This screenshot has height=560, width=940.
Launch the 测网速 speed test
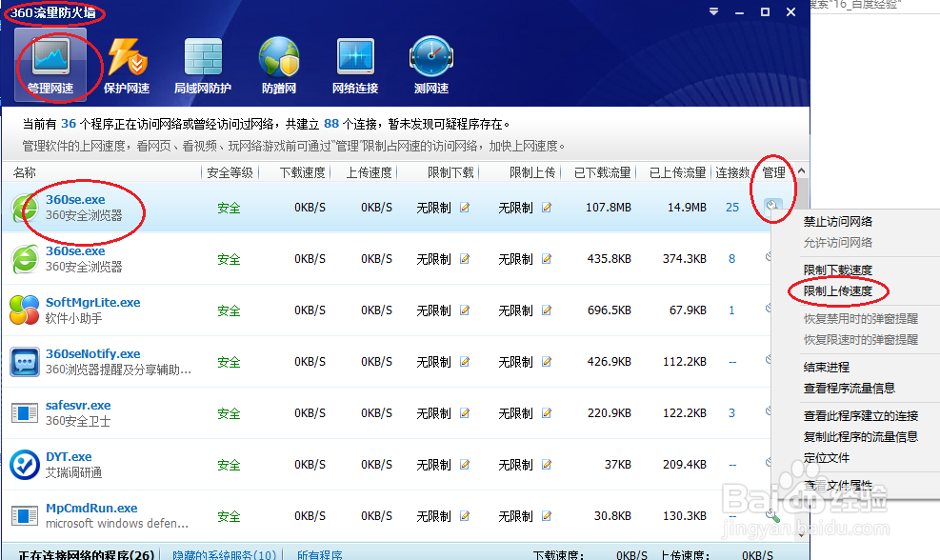pyautogui.click(x=431, y=65)
